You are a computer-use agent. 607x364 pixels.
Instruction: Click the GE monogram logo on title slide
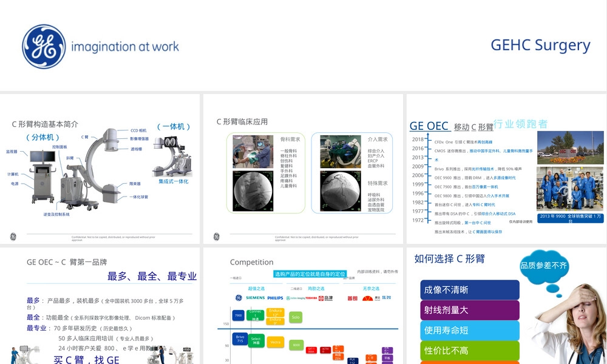pos(44,47)
